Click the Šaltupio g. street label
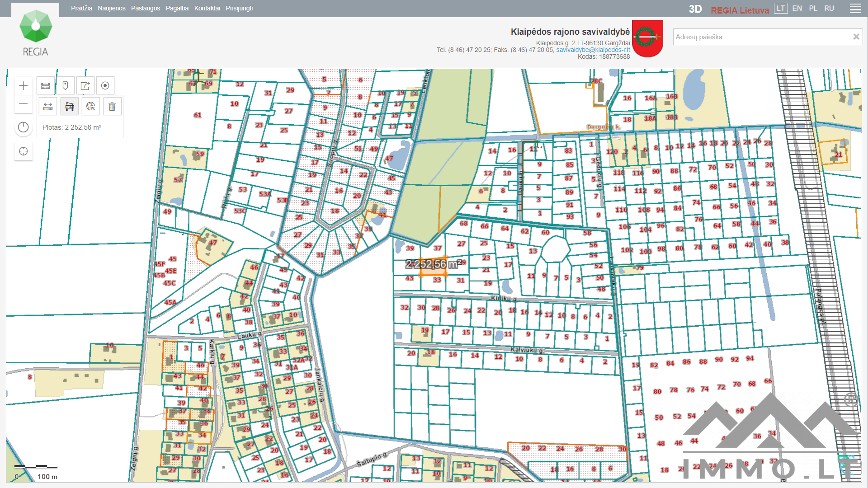 coord(372,460)
